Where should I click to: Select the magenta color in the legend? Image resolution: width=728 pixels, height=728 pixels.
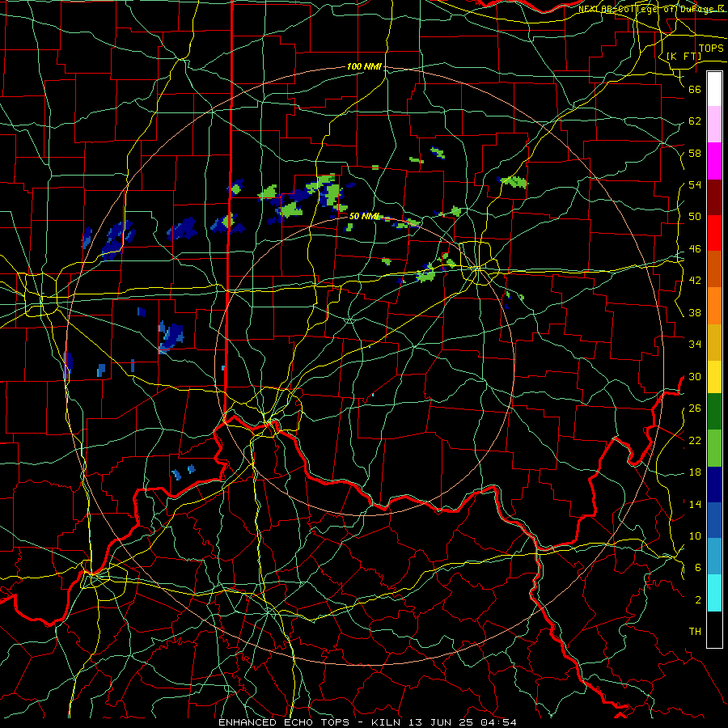[714, 161]
